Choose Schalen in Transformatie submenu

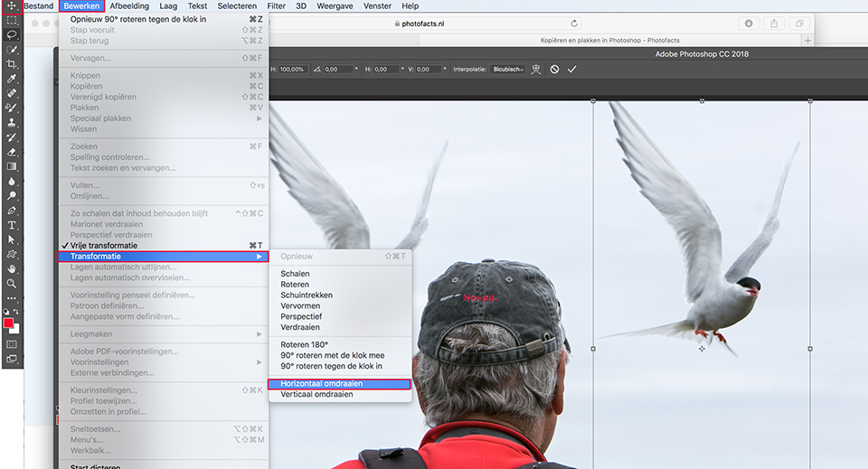click(x=339, y=274)
